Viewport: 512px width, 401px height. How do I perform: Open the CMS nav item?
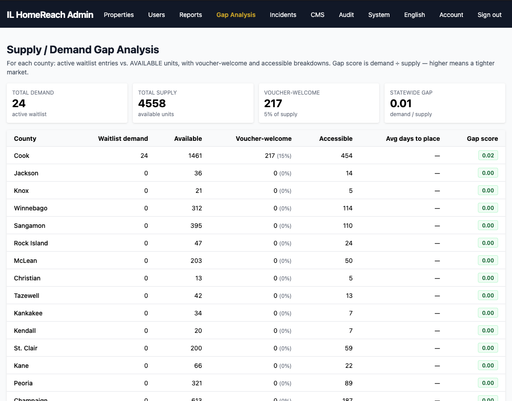317,15
